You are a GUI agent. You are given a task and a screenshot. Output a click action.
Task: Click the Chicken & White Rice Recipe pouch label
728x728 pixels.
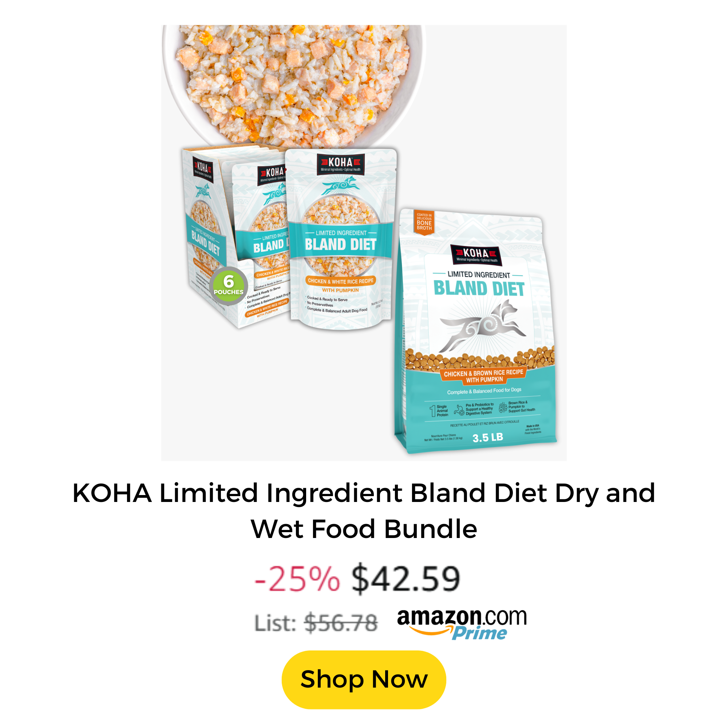pyautogui.click(x=340, y=281)
